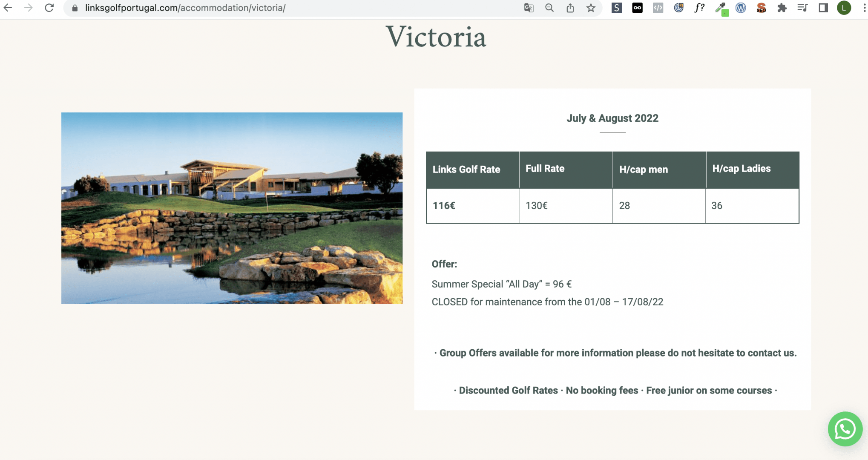
Task: Open Chrome's three-dot menu
Action: (x=864, y=8)
